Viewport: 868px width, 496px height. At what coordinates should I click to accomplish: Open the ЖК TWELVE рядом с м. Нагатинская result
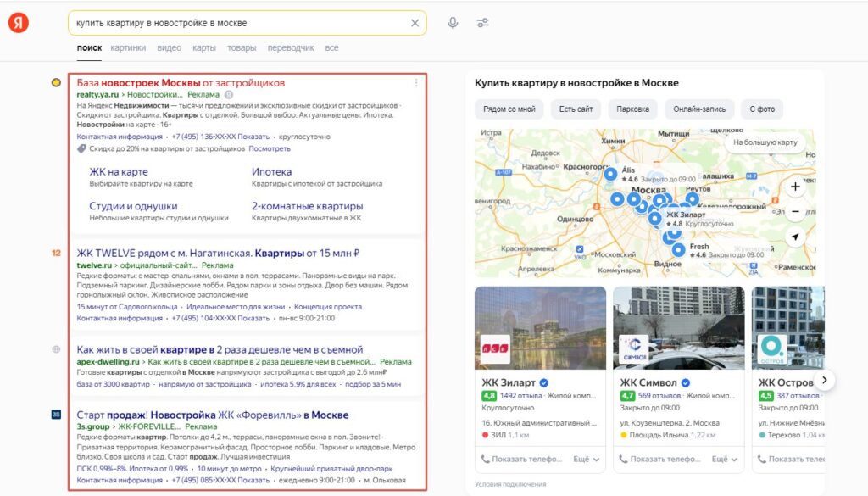(218, 253)
